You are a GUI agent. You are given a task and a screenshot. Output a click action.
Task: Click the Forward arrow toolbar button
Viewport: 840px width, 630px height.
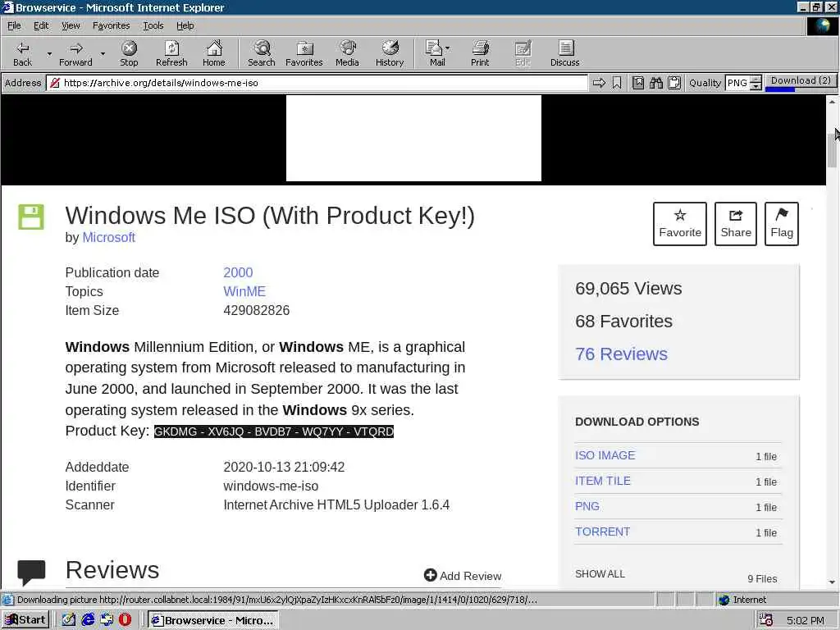click(75, 53)
